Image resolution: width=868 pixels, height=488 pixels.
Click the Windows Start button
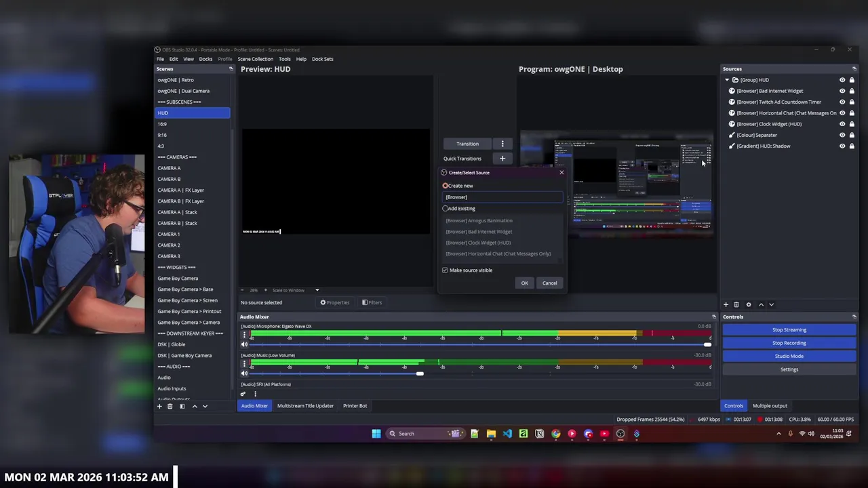[376, 434]
